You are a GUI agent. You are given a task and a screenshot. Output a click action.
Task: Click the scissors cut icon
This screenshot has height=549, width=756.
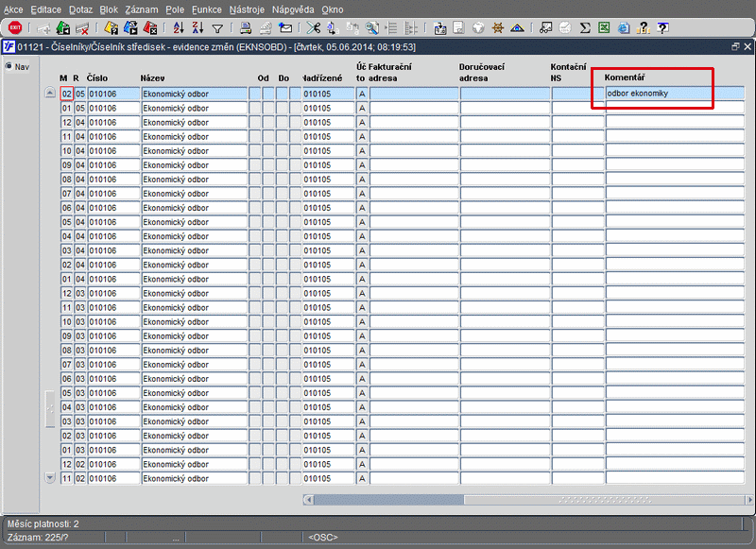tap(314, 28)
